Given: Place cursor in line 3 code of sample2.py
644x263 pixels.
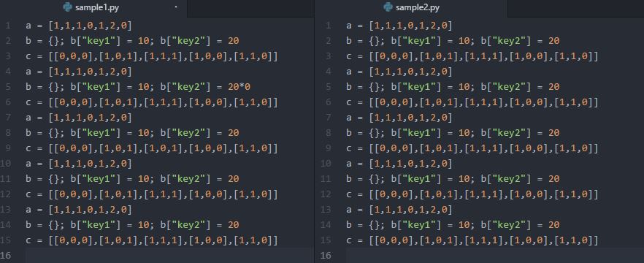Looking at the screenshot, I should click(472, 56).
